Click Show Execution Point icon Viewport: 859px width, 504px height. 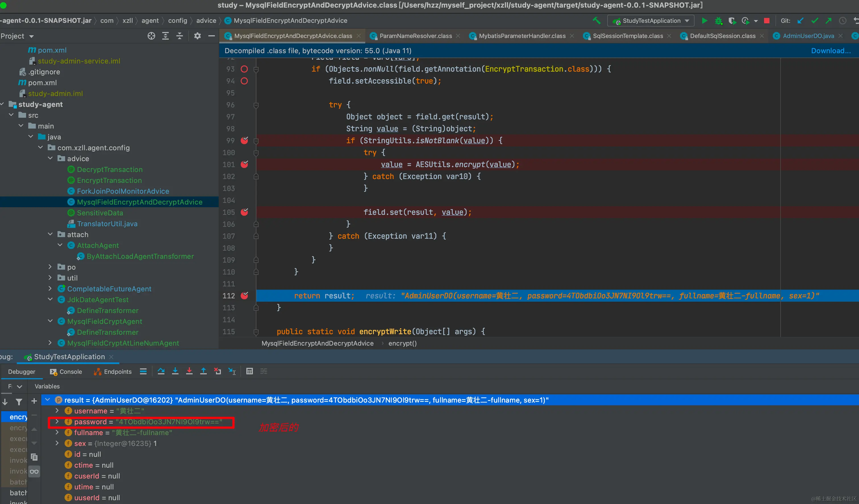pos(143,371)
